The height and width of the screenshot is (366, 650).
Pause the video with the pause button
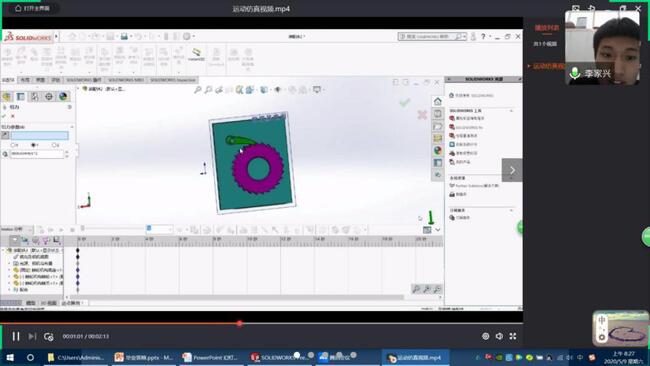[16, 336]
